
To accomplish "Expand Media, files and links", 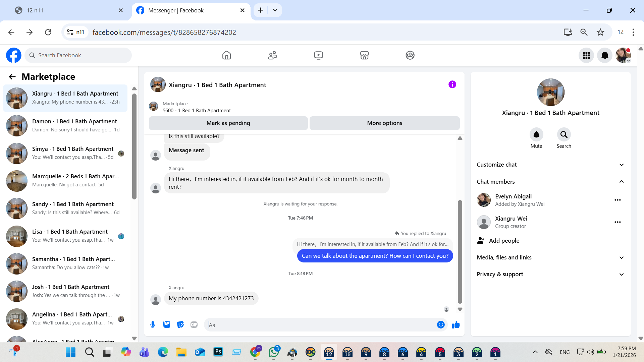I will (621, 257).
